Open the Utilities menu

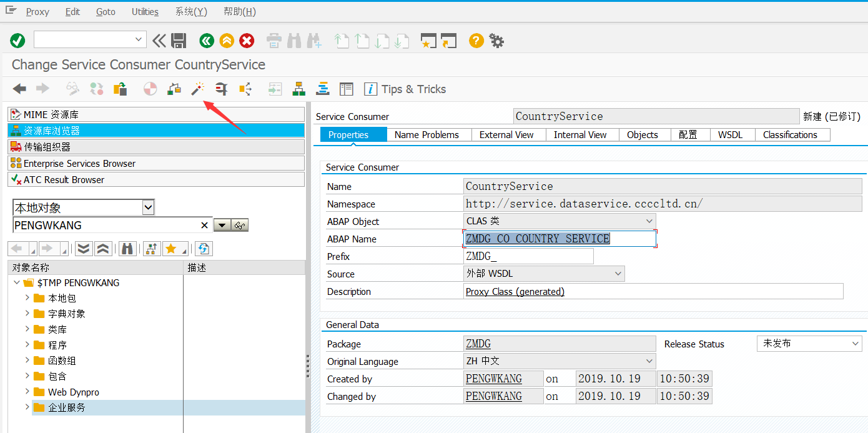[x=144, y=11]
